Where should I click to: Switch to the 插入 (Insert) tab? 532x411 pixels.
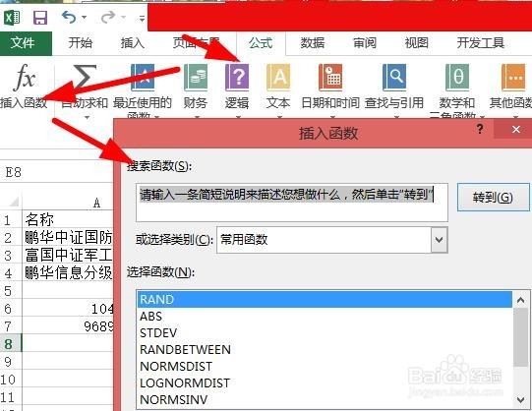tap(133, 43)
